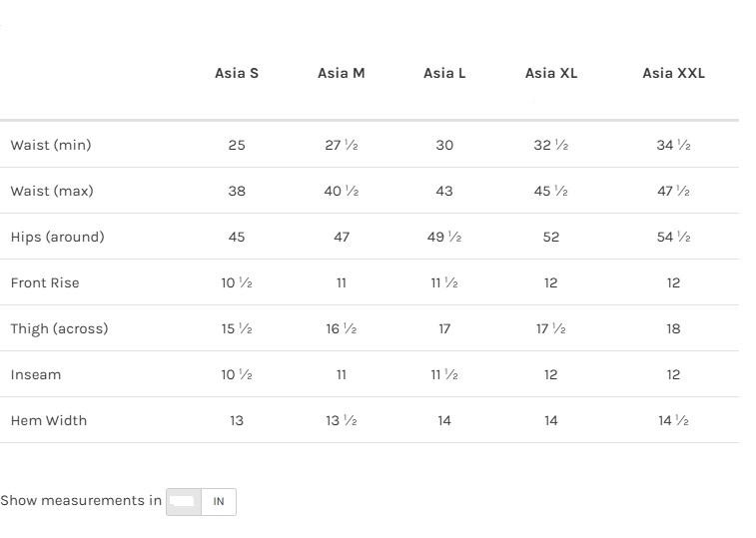Select the IN measurement unit option
Screen dimensions: 756x538
219,501
